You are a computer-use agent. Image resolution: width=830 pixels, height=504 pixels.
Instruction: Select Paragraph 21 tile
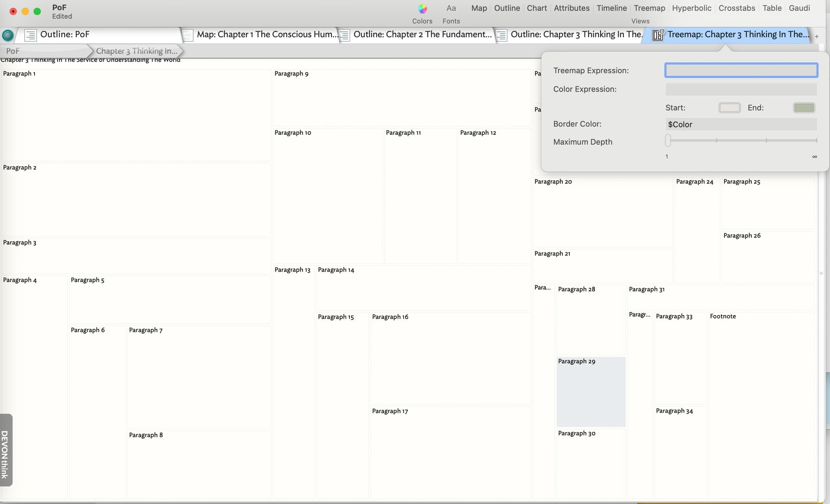(603, 266)
